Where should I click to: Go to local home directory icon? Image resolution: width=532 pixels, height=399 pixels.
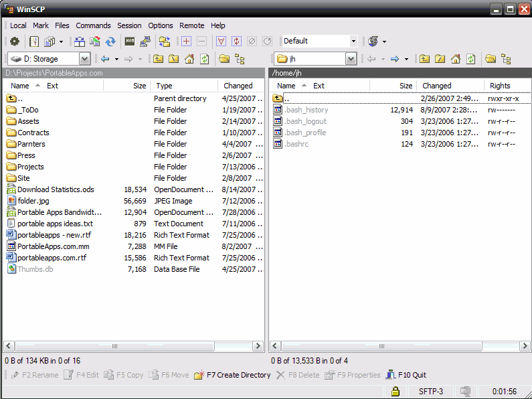[x=189, y=59]
